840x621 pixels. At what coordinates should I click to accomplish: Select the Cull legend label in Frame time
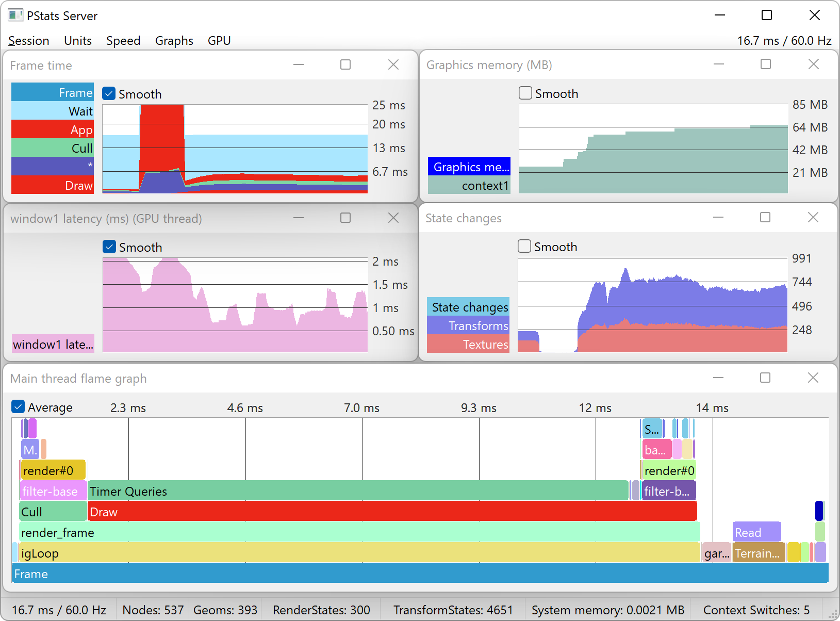(x=53, y=148)
